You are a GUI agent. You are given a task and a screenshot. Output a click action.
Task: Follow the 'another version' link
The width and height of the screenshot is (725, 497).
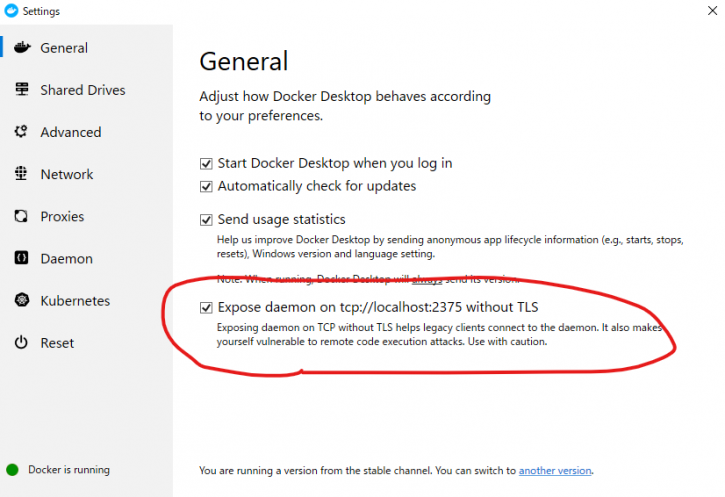555,470
